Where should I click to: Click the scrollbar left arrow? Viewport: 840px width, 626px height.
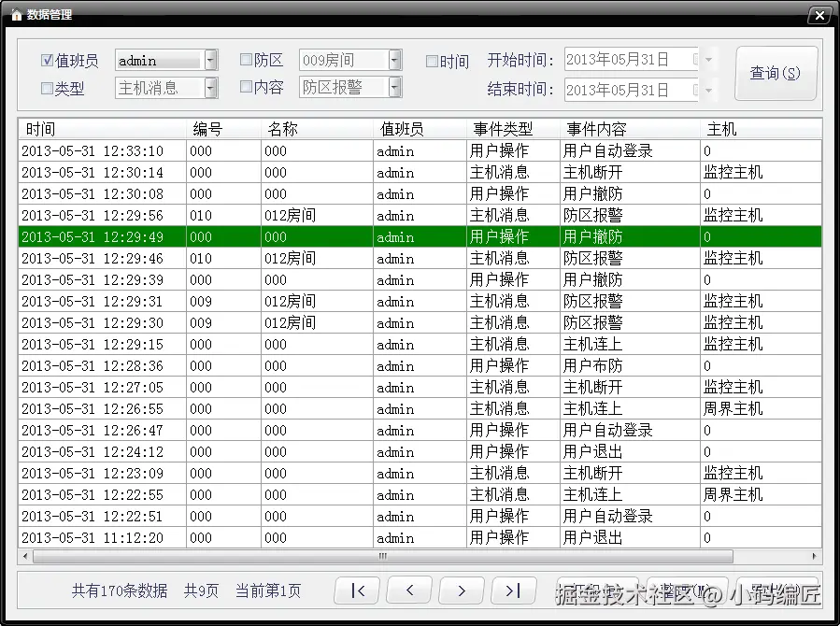[x=25, y=556]
